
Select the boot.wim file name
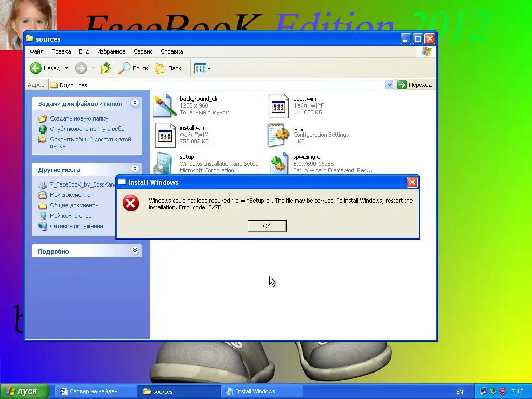click(304, 99)
